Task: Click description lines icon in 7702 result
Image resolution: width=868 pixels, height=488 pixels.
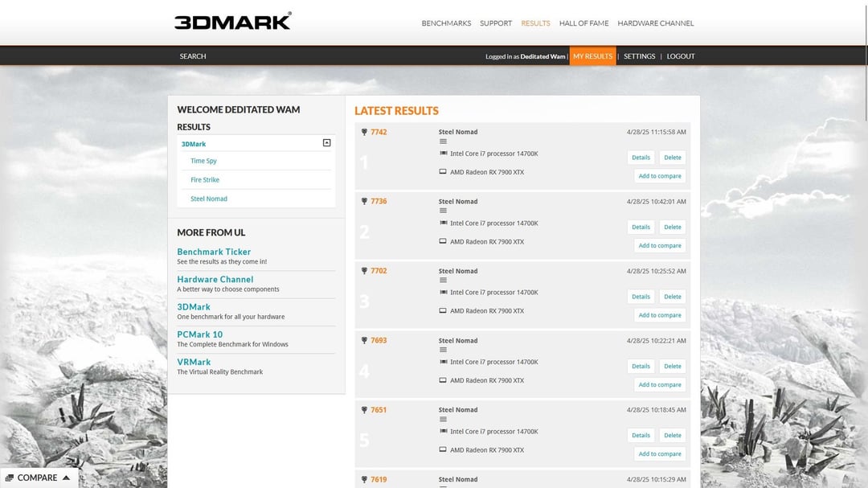Action: pos(443,281)
